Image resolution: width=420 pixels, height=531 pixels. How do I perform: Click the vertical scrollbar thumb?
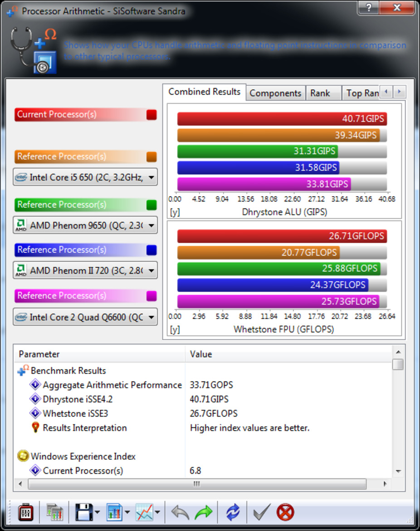point(398,364)
